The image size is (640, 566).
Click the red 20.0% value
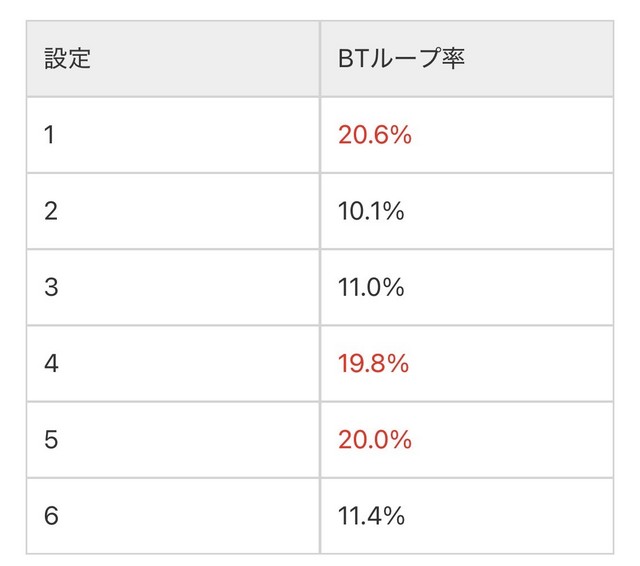[374, 440]
